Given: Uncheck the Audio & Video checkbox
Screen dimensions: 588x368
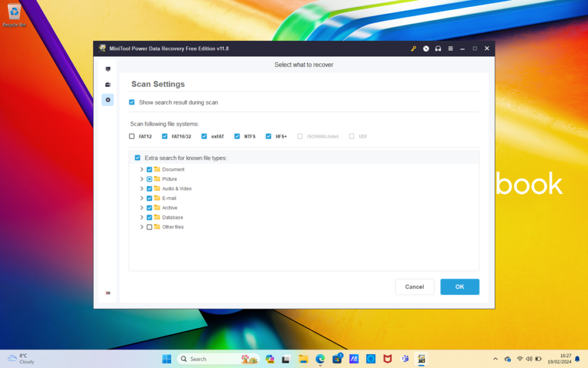Looking at the screenshot, I should click(x=149, y=189).
